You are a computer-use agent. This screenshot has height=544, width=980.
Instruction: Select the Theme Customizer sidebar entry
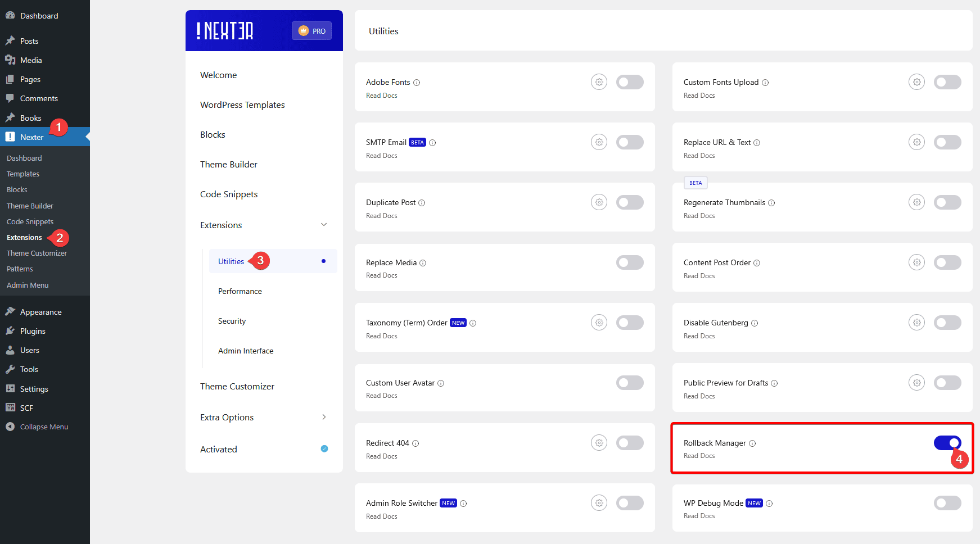(x=36, y=253)
